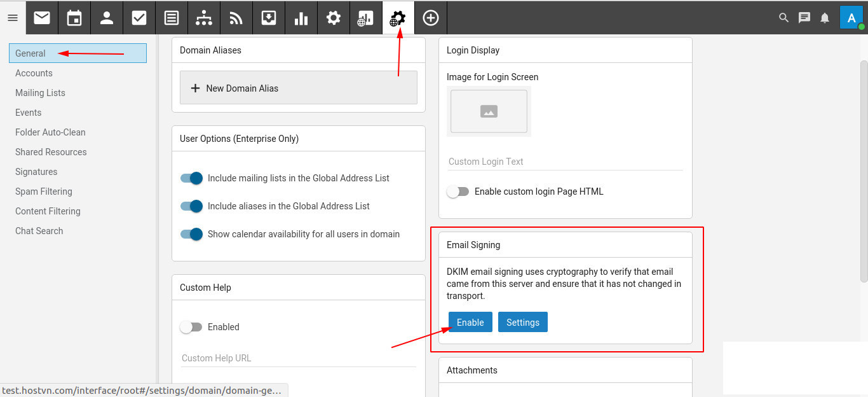Select Accounts in the sidebar
The width and height of the screenshot is (868, 397).
34,73
